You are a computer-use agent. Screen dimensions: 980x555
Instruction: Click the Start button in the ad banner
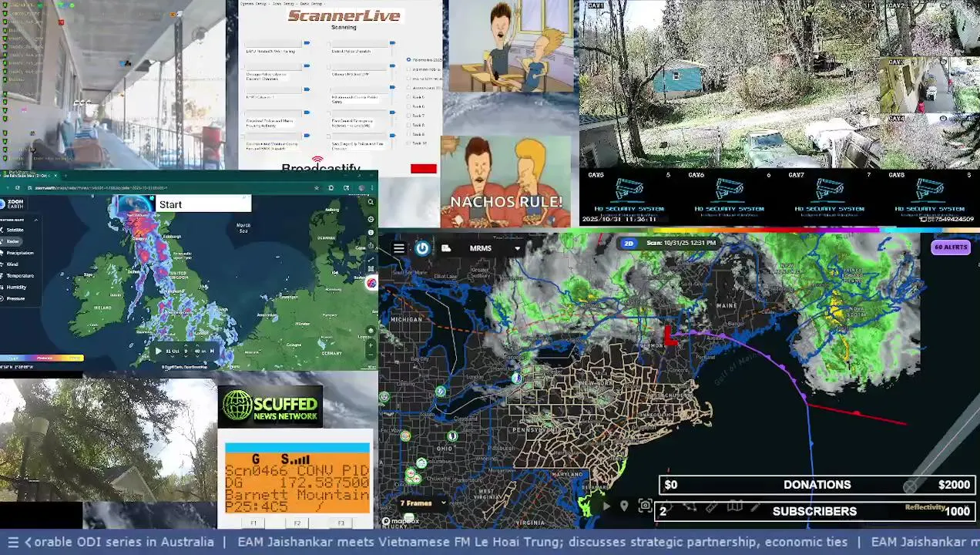(x=203, y=204)
